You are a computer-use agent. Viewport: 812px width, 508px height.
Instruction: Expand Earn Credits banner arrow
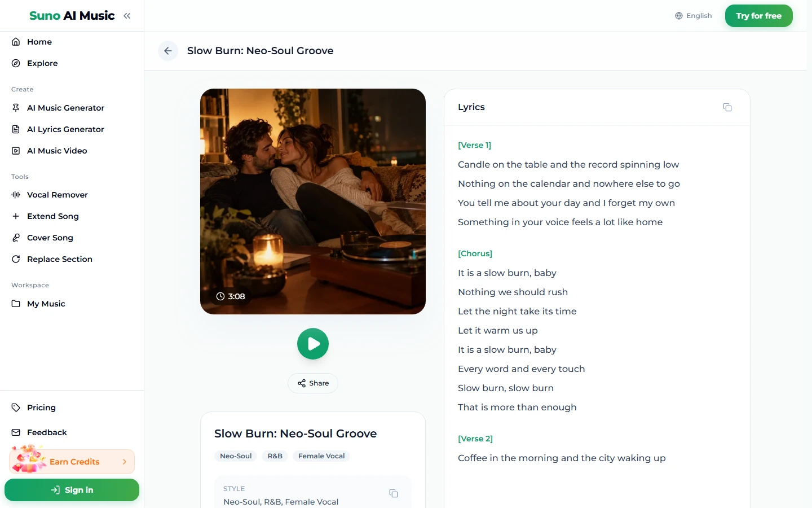tap(125, 462)
